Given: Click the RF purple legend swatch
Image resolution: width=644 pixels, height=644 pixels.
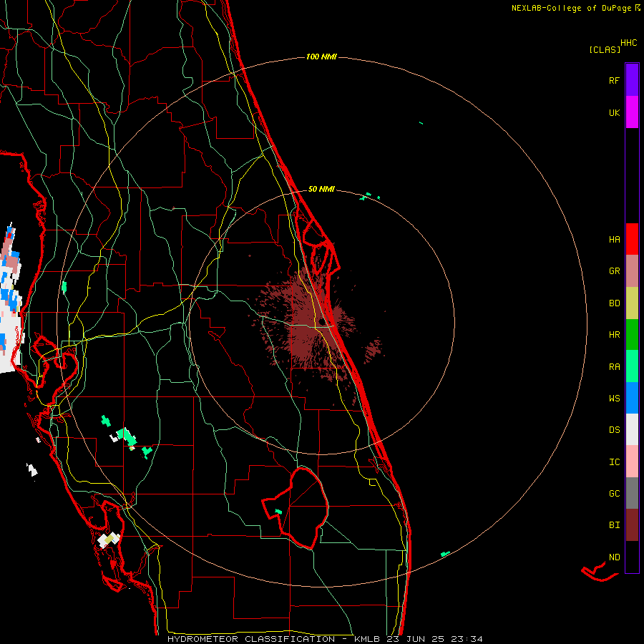Looking at the screenshot, I should [632, 80].
